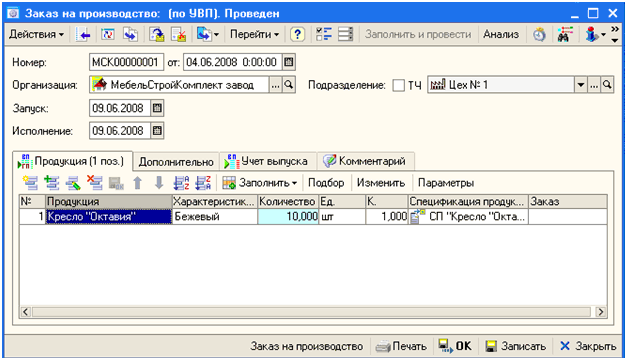Open the calendar picker for Запуск date
The height and width of the screenshot is (360, 627).
pos(157,108)
